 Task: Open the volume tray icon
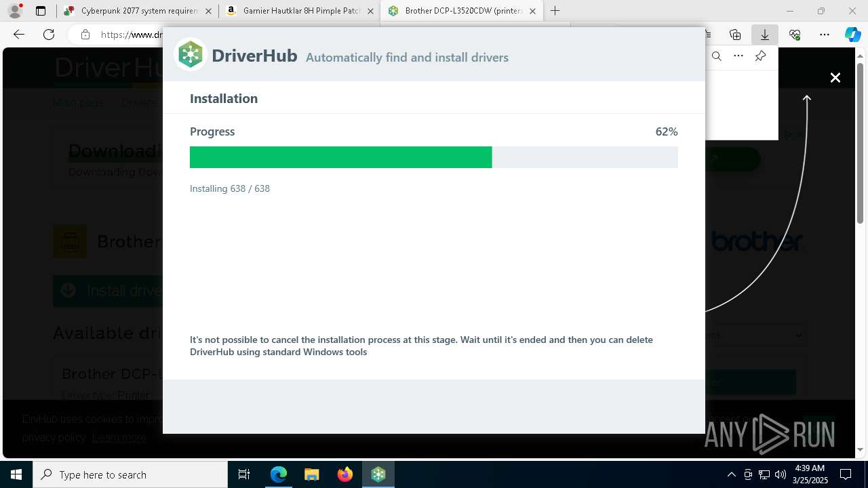tap(781, 474)
